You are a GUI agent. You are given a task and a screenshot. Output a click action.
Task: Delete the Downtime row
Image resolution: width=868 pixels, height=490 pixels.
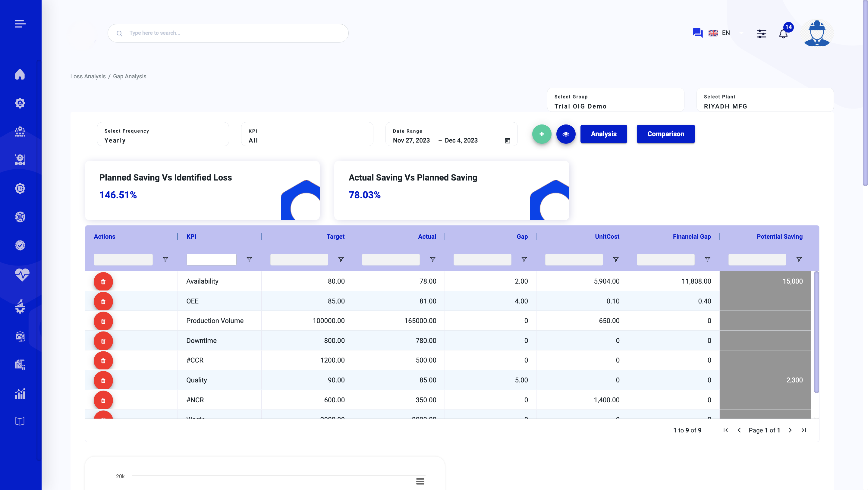(x=103, y=341)
